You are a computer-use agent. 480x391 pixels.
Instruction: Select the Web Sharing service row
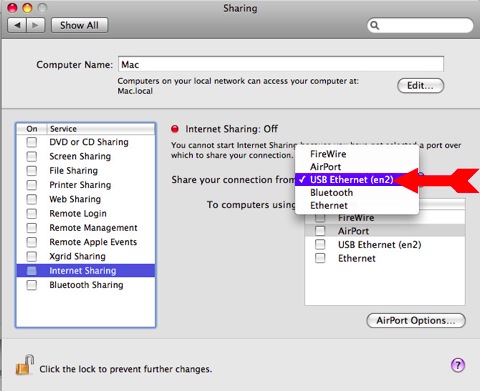(86, 199)
